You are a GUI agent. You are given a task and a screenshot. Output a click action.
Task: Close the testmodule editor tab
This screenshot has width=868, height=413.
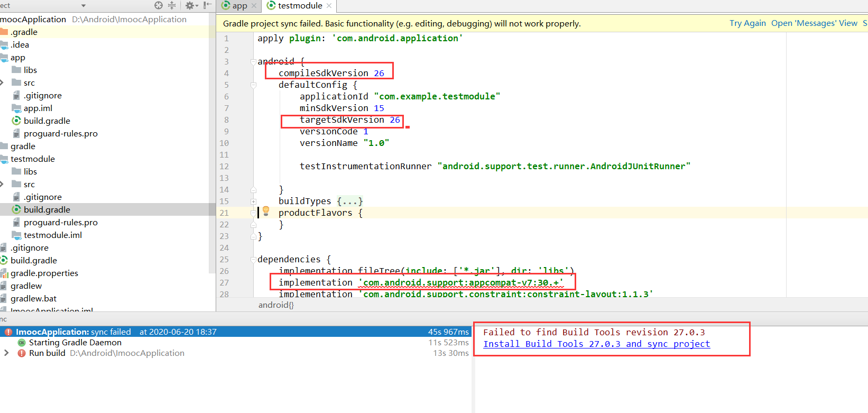(x=329, y=6)
